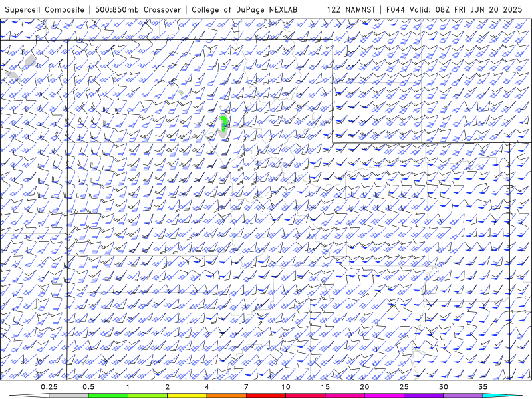Select the lime green 1–2 color segment
Screen dimensions: 532x399
point(148,396)
